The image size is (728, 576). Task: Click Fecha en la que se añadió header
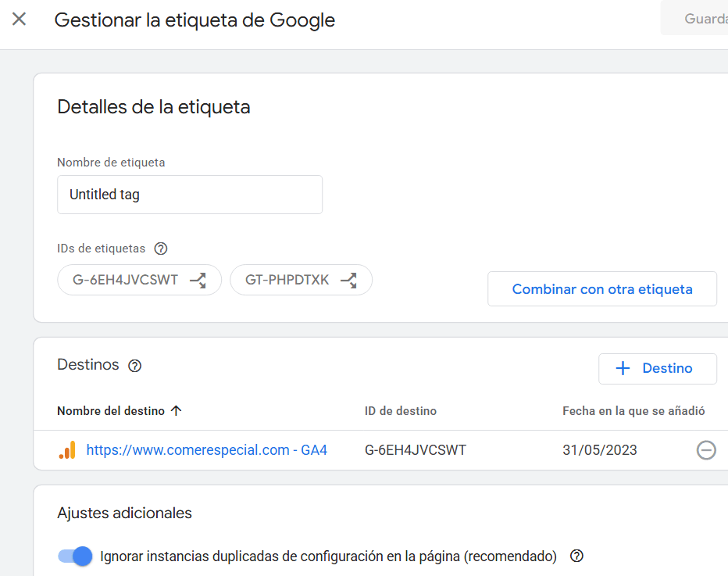pos(633,411)
